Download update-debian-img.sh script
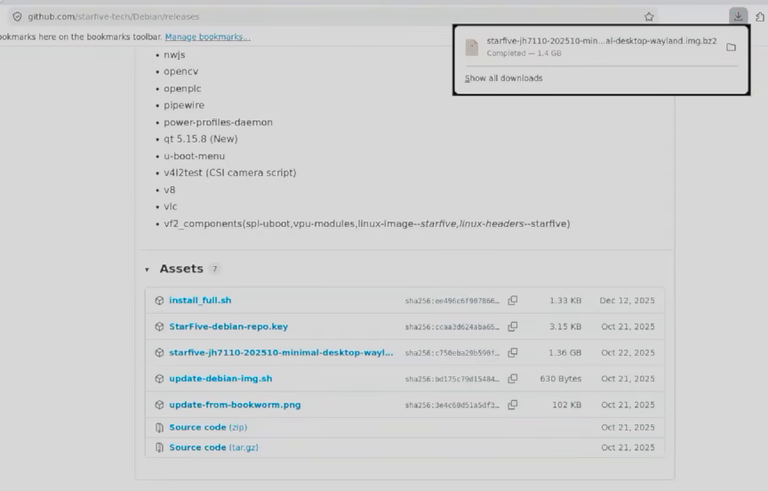768x491 pixels. (x=220, y=378)
